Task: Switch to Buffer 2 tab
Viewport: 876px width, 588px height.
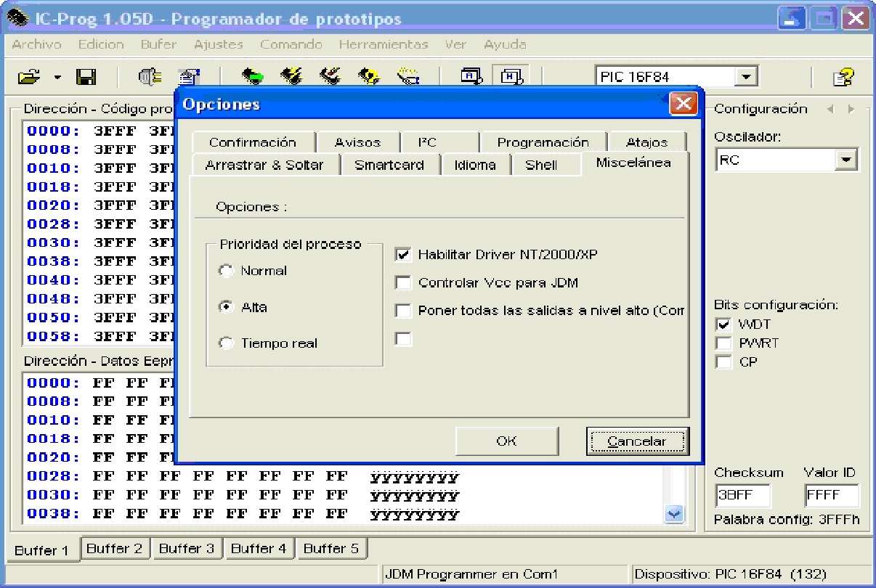Action: click(115, 548)
